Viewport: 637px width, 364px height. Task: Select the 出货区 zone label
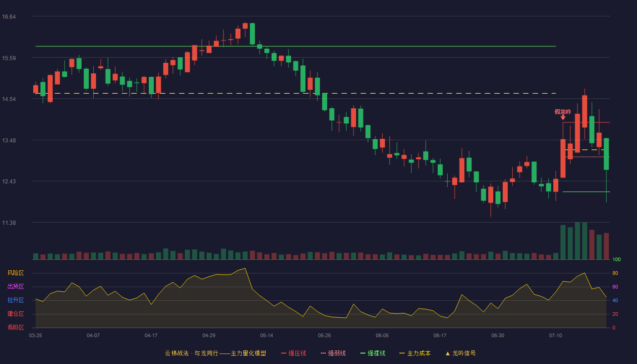click(15, 287)
